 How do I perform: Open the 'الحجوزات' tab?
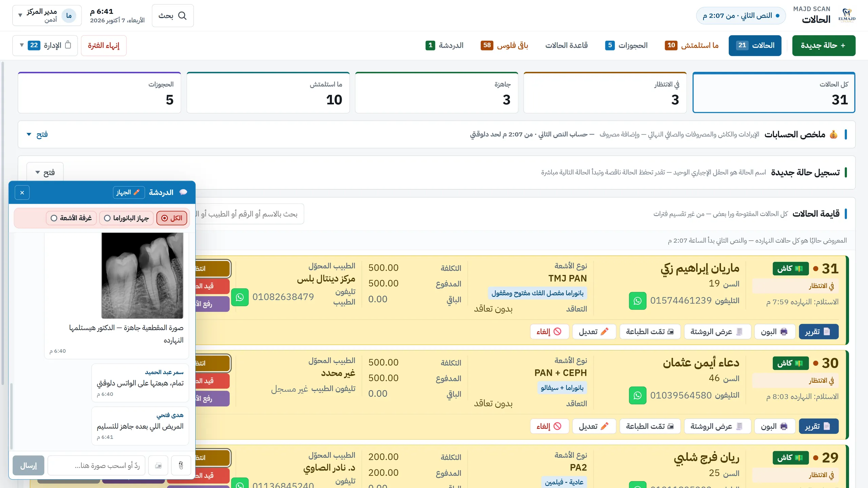[626, 45]
